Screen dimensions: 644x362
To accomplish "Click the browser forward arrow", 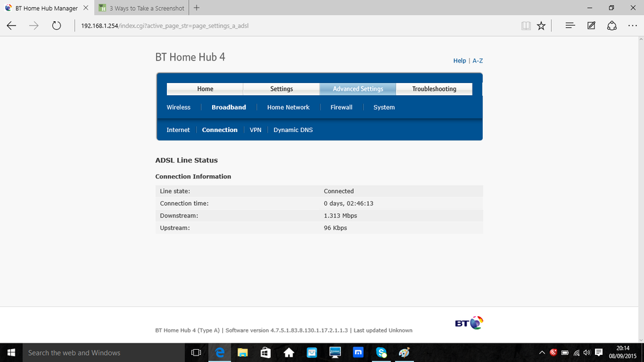I will (x=34, y=26).
